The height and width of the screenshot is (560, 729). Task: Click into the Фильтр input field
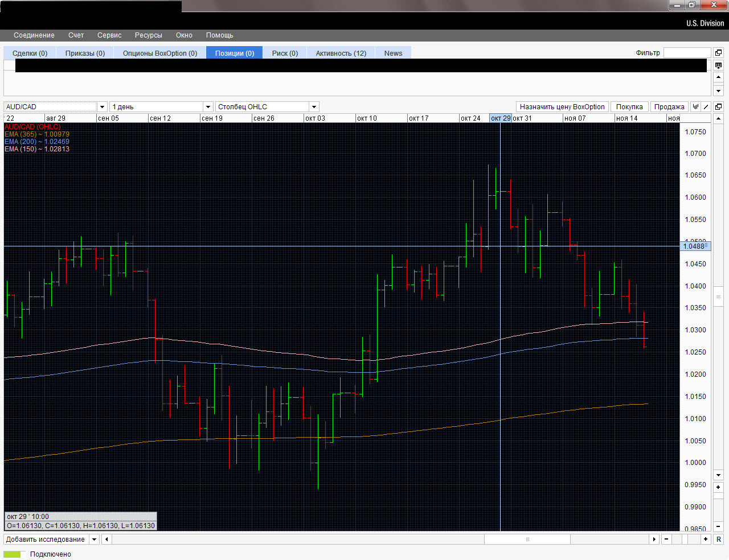(687, 53)
